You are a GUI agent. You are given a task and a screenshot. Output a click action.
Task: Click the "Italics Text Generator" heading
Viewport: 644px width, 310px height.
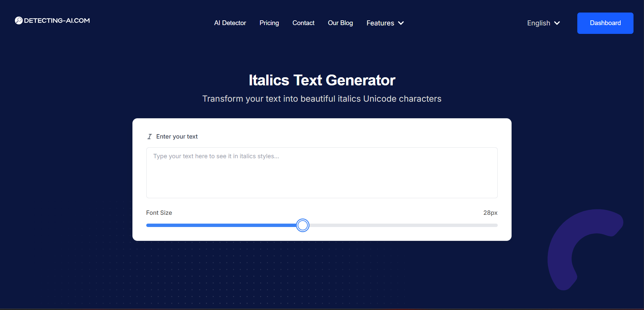[322, 80]
